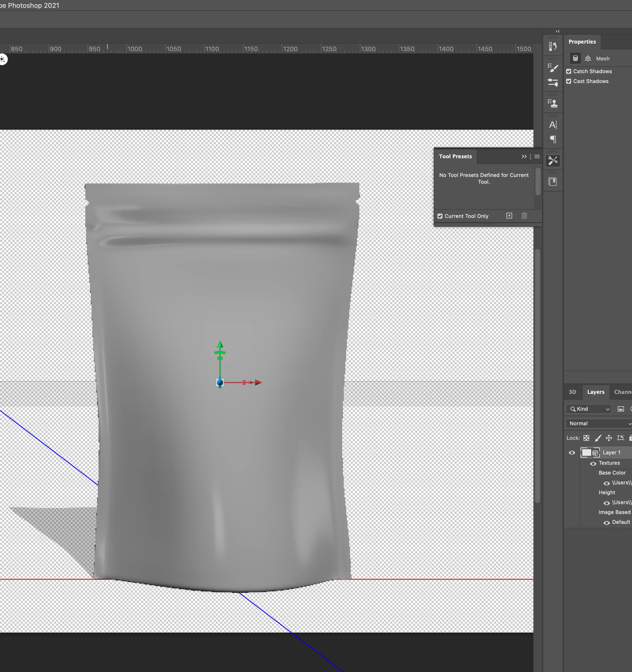Viewport: 632px width, 672px height.
Task: Lock transparent pixels checkerboard icon
Action: 586,438
